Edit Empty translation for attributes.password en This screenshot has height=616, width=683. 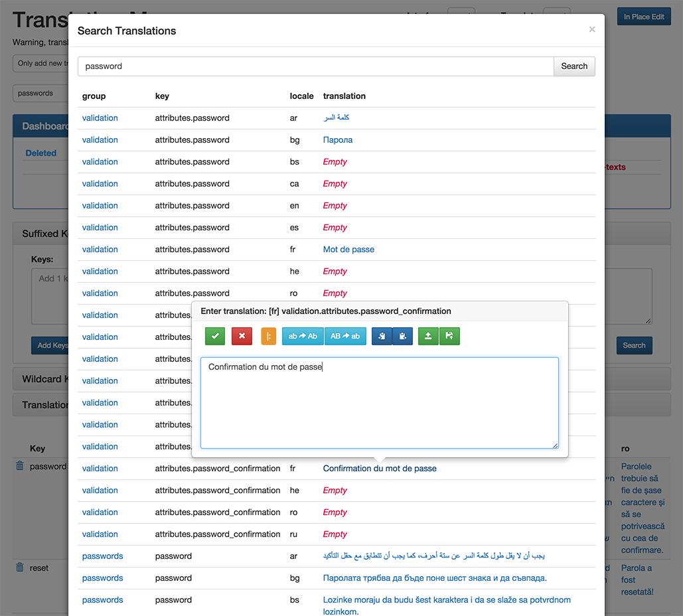click(x=335, y=206)
